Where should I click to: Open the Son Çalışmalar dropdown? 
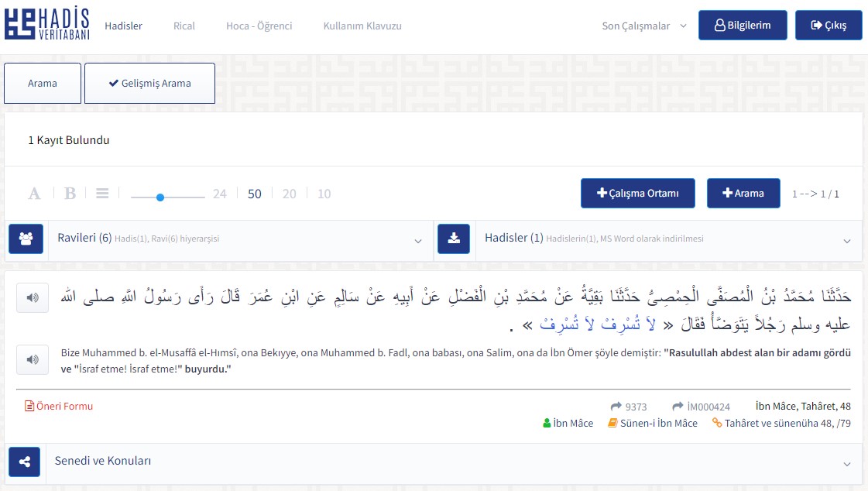tap(644, 26)
